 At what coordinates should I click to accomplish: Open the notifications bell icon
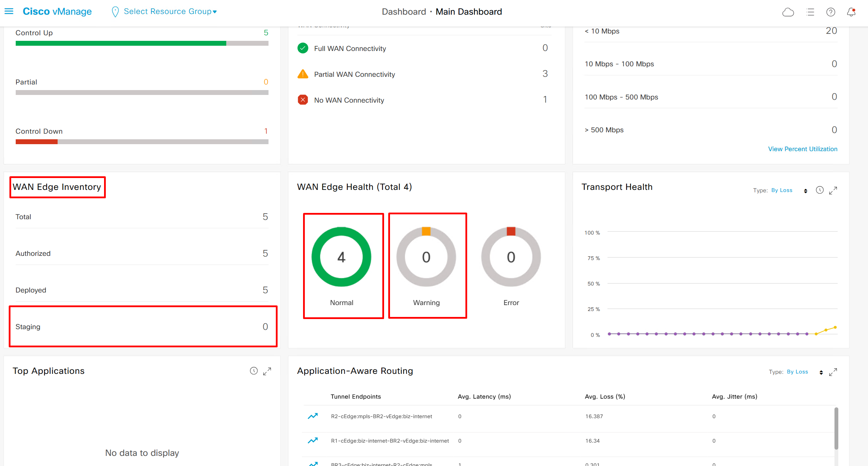[x=851, y=12]
